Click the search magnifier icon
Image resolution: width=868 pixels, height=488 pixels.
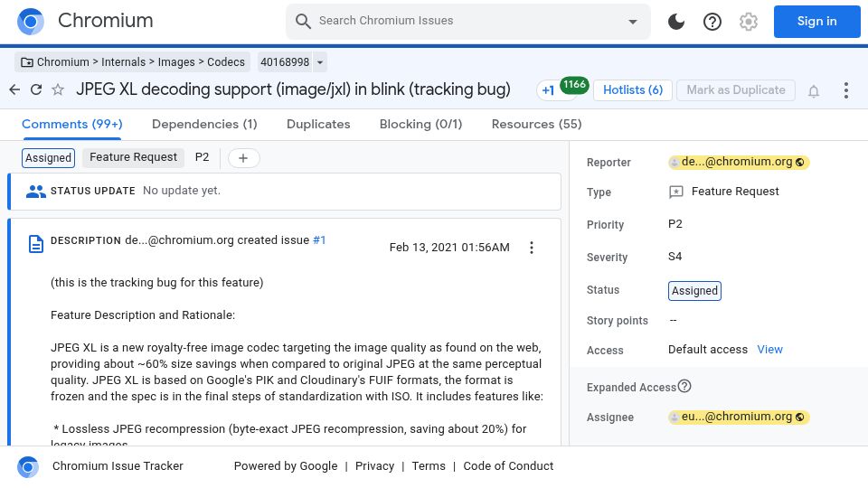pyautogui.click(x=303, y=21)
